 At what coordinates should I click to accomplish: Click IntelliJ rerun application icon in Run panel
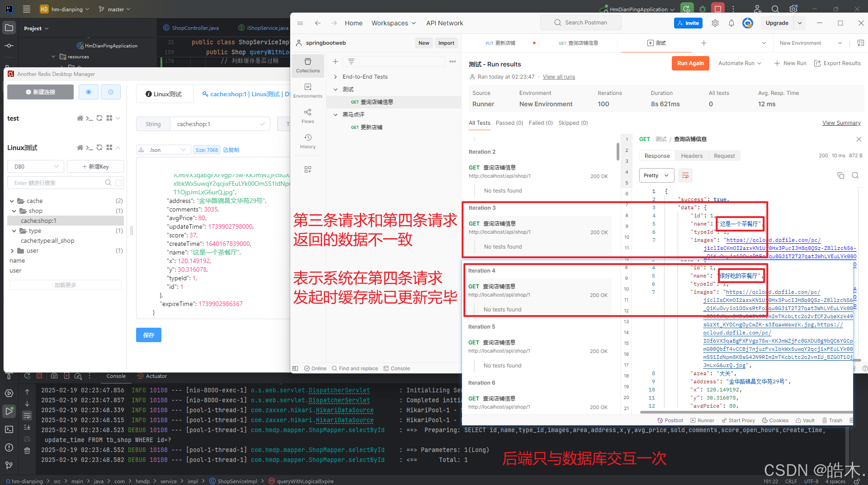(27, 376)
